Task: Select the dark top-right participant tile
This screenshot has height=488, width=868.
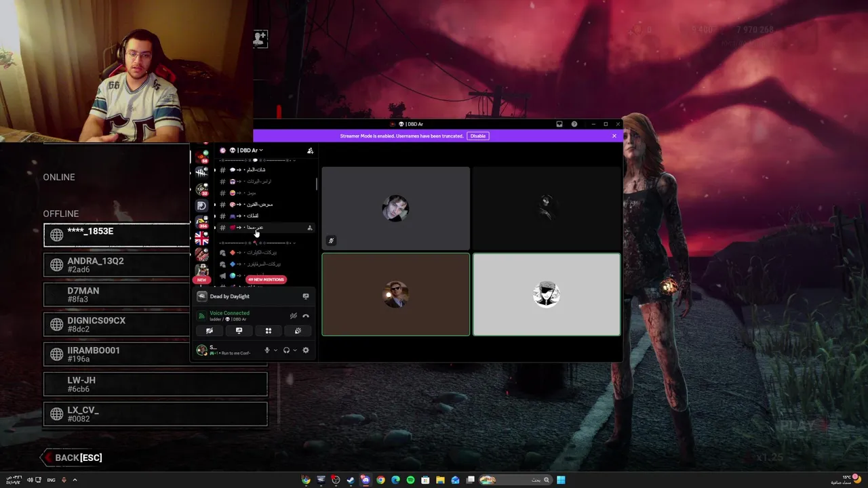Action: pyautogui.click(x=547, y=209)
